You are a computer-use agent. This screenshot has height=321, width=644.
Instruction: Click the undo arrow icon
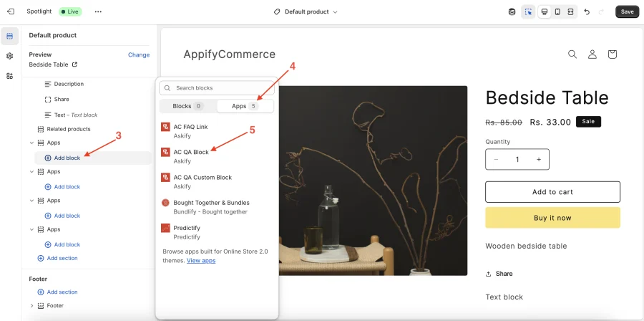(587, 12)
